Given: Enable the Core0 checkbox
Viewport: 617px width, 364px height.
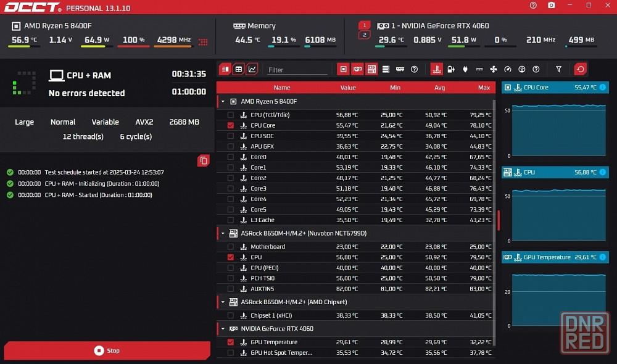Looking at the screenshot, I should point(231,157).
